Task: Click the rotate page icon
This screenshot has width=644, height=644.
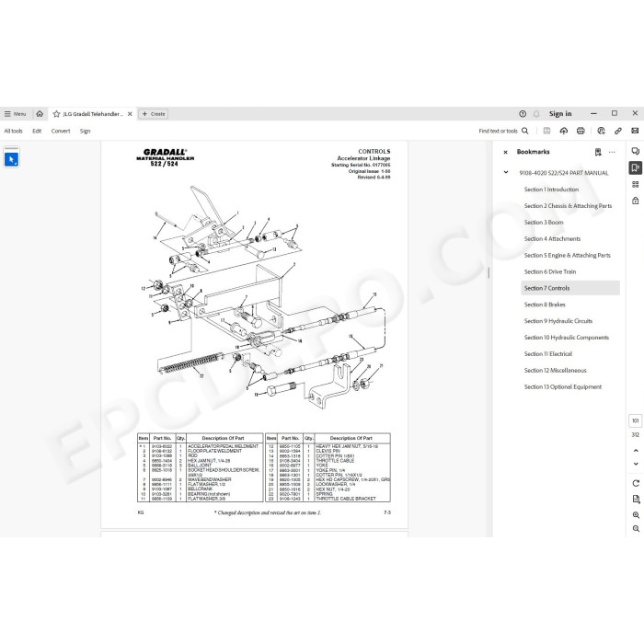Action: 636,483
